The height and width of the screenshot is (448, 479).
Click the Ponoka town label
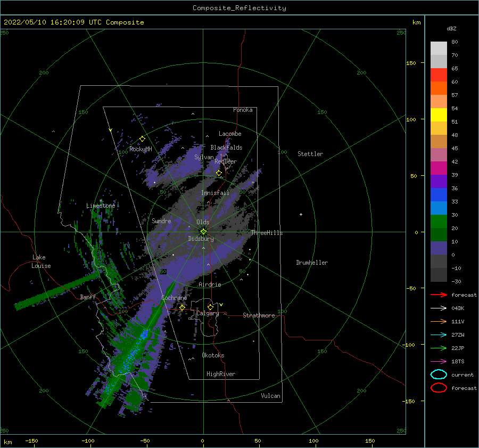pos(243,110)
